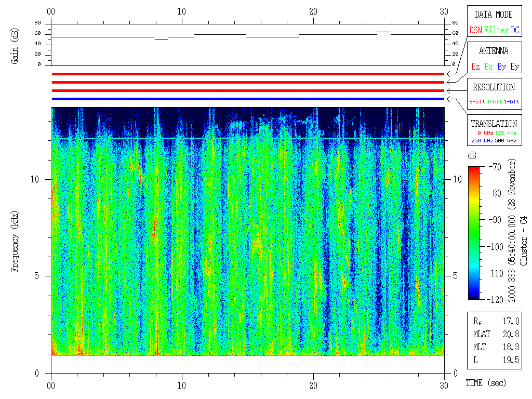The image size is (532, 399).
Task: Click the topmost red data mode bar
Action: click(x=248, y=74)
